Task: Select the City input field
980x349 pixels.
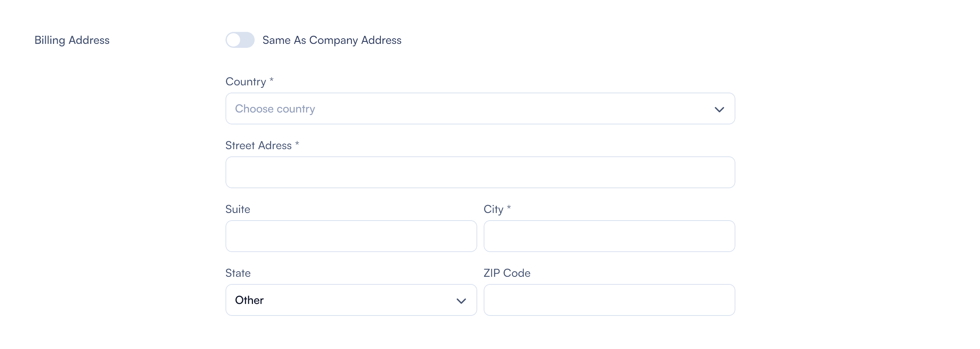Action: pyautogui.click(x=609, y=236)
